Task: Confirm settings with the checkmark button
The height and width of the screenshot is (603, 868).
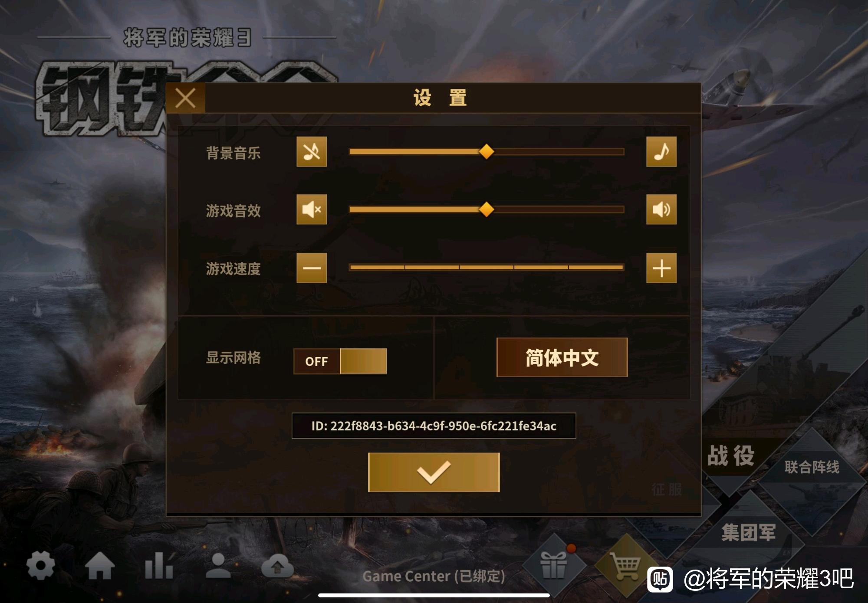Action: point(434,472)
